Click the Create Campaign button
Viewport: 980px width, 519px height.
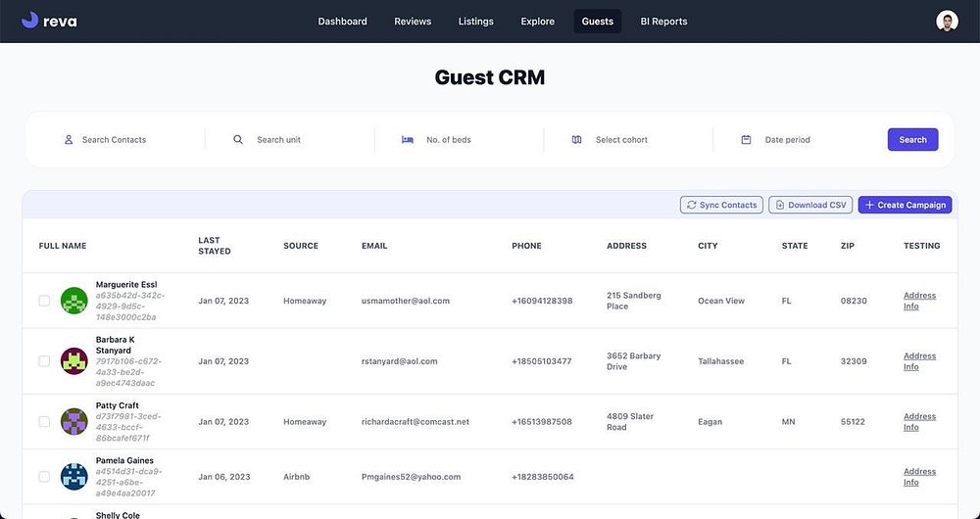(905, 205)
